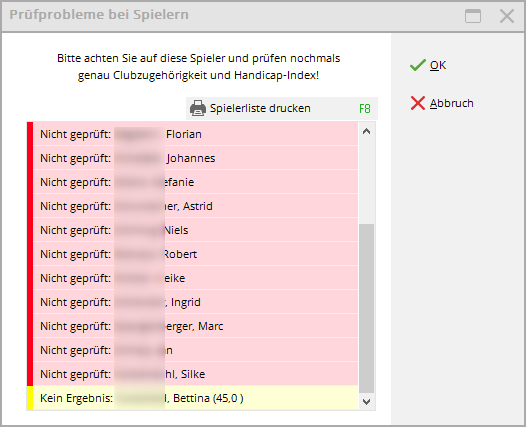Select the row for Florian
Image resolution: width=526 pixels, height=427 pixels.
point(196,134)
